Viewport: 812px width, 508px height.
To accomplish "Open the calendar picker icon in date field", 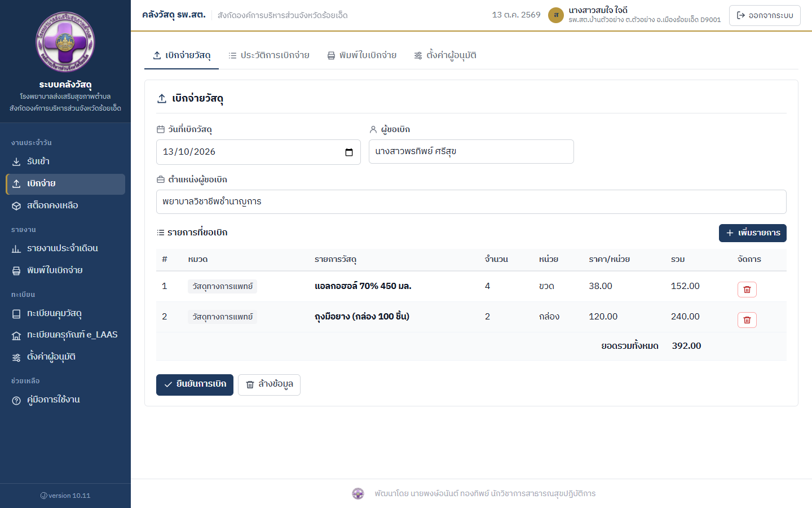I will coord(349,152).
